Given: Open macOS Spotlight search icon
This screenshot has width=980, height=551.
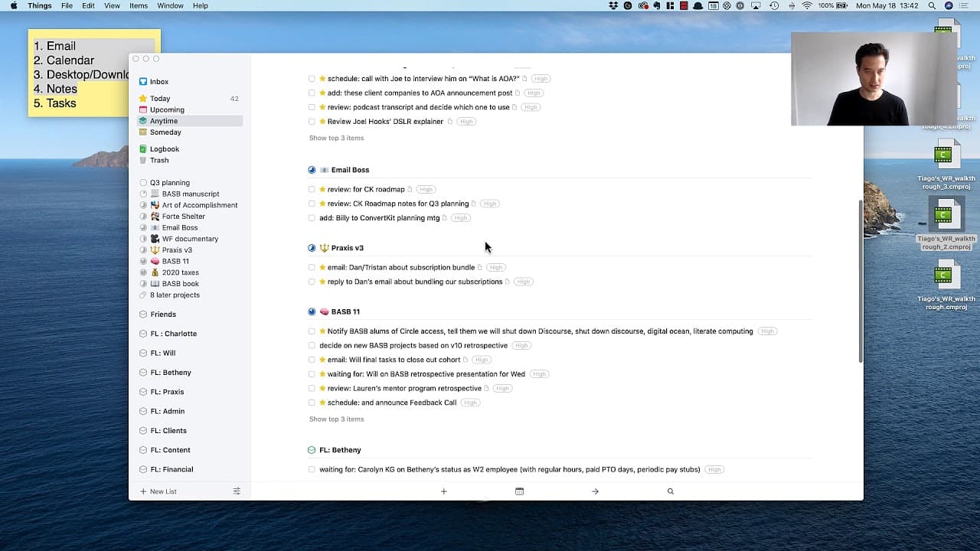Looking at the screenshot, I should click(x=932, y=5).
